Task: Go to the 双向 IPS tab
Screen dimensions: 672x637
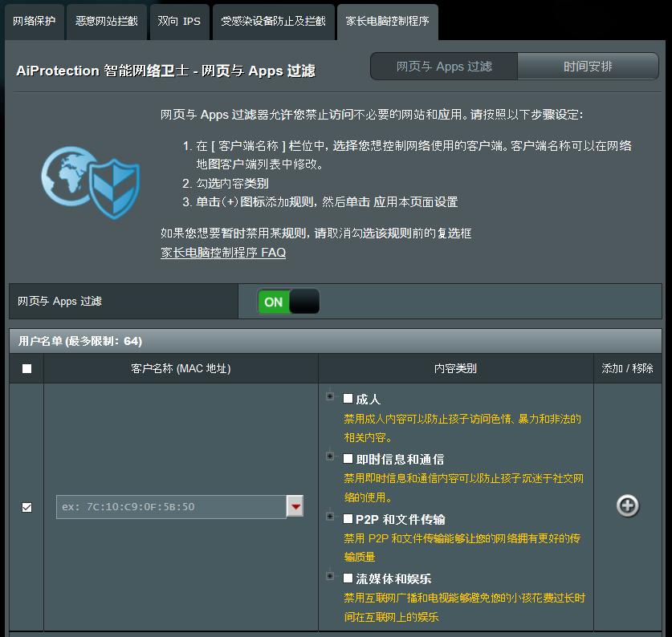Action: click(177, 22)
